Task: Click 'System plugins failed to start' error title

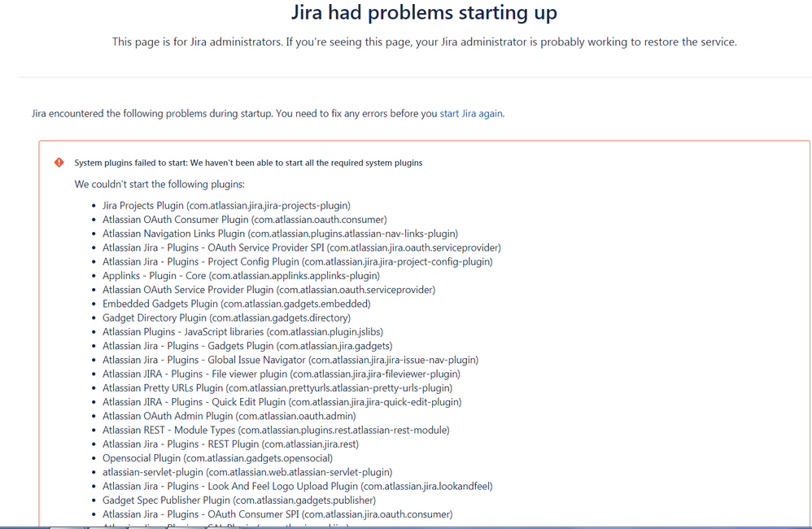Action: 249,163
